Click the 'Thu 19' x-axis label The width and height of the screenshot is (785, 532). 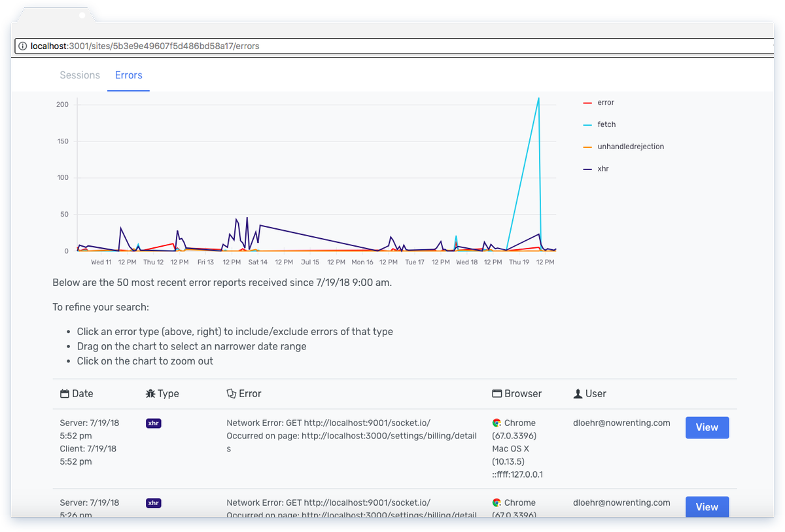519,262
